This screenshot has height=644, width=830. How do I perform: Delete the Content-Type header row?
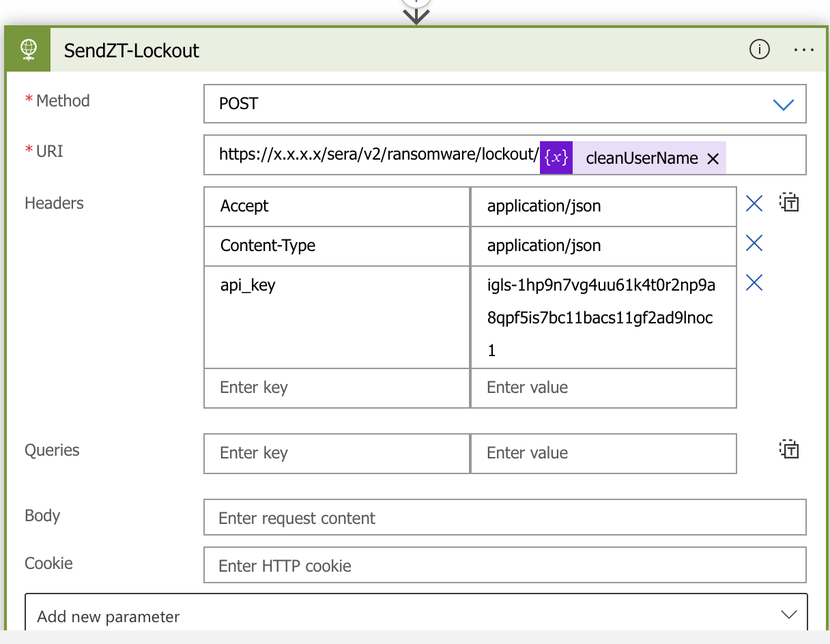point(754,243)
